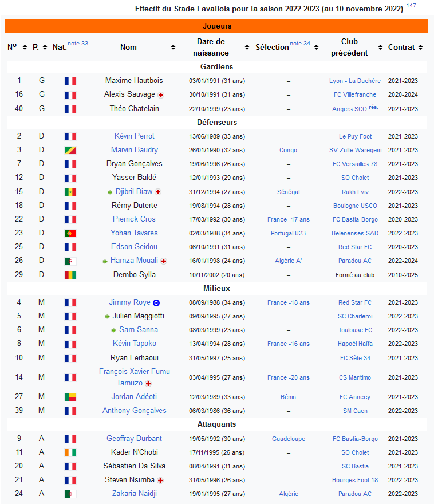Viewport: 434px width, 504px height.
Task: Open François-Xavier Fumu Tamuzo link
Action: [x=135, y=377]
